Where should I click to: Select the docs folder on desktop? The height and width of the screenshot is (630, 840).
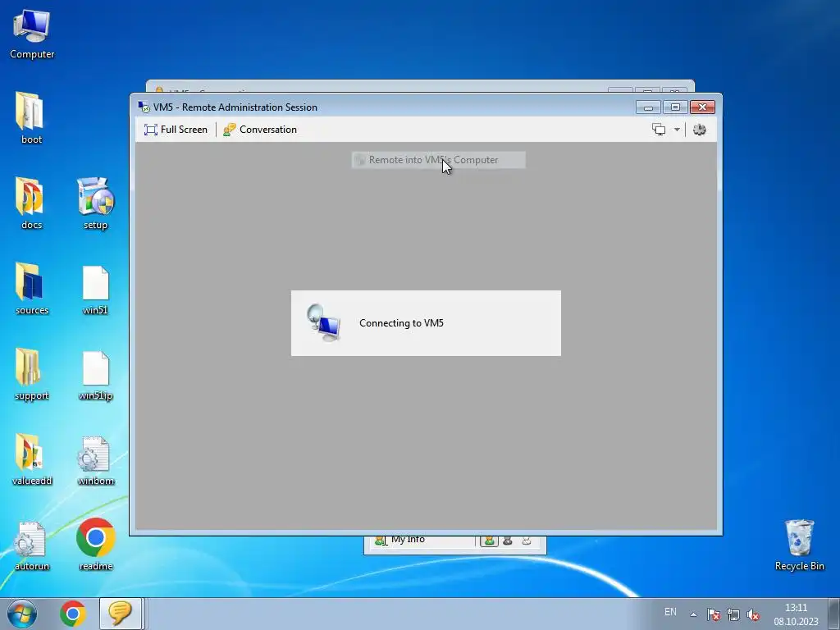31,203
